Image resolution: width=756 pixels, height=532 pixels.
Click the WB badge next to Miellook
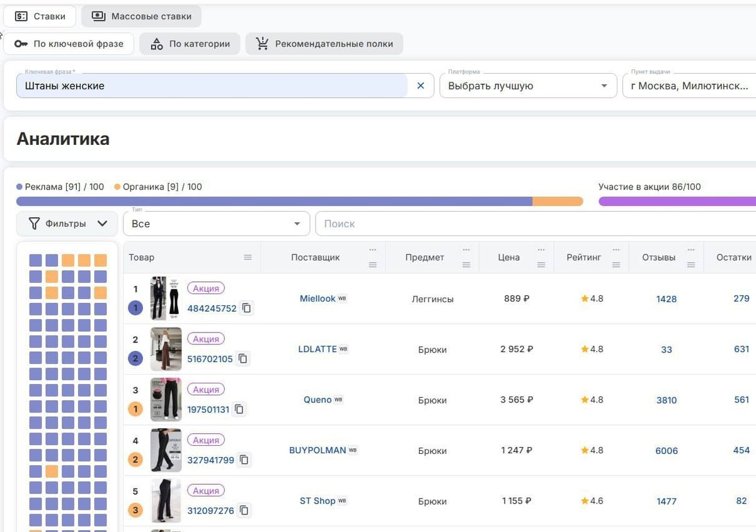(x=342, y=298)
